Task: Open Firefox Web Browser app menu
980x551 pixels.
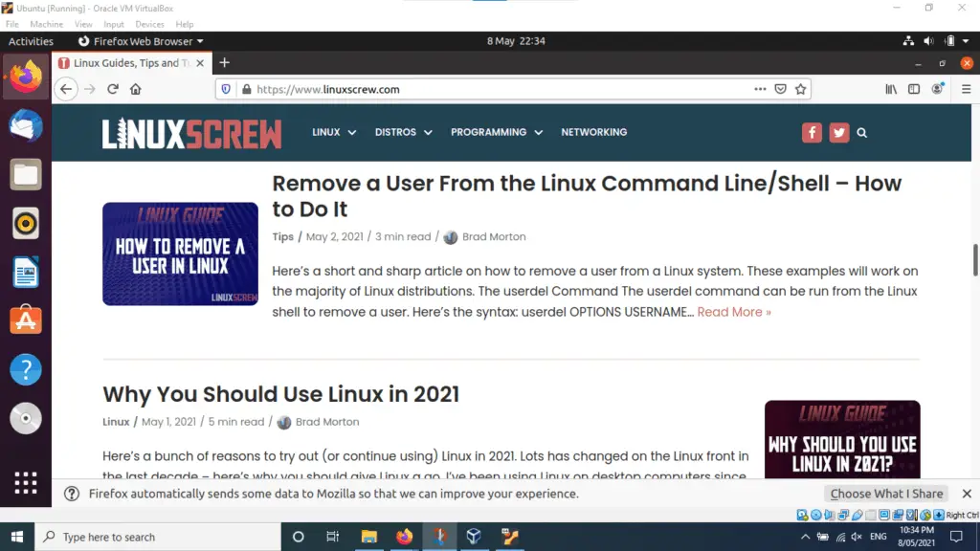Action: pyautogui.click(x=141, y=41)
